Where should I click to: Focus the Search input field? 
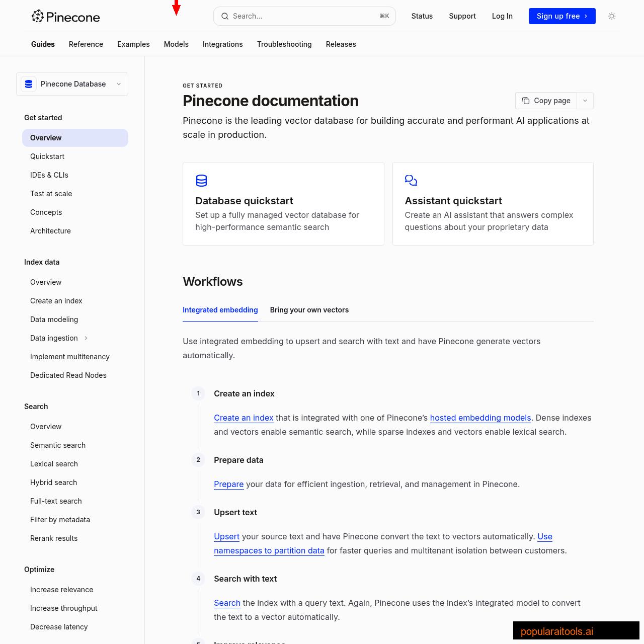305,16
